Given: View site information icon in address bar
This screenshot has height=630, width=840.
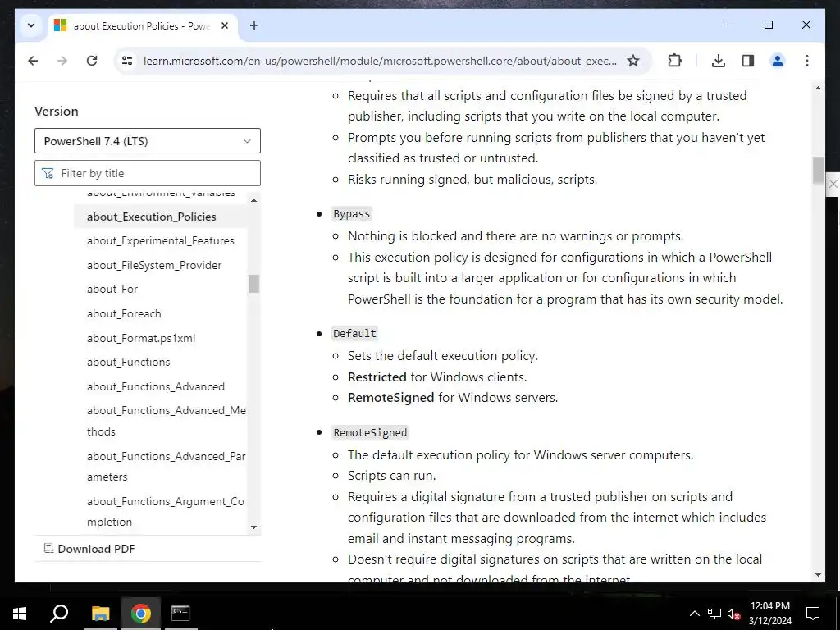Looking at the screenshot, I should (x=127, y=61).
